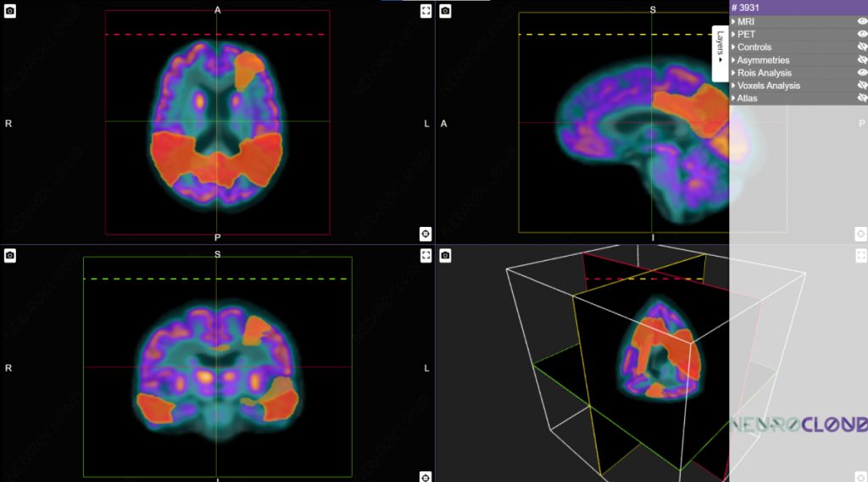868x482 pixels.
Task: Capture a snapshot of the sagittal view
Action: tap(446, 11)
